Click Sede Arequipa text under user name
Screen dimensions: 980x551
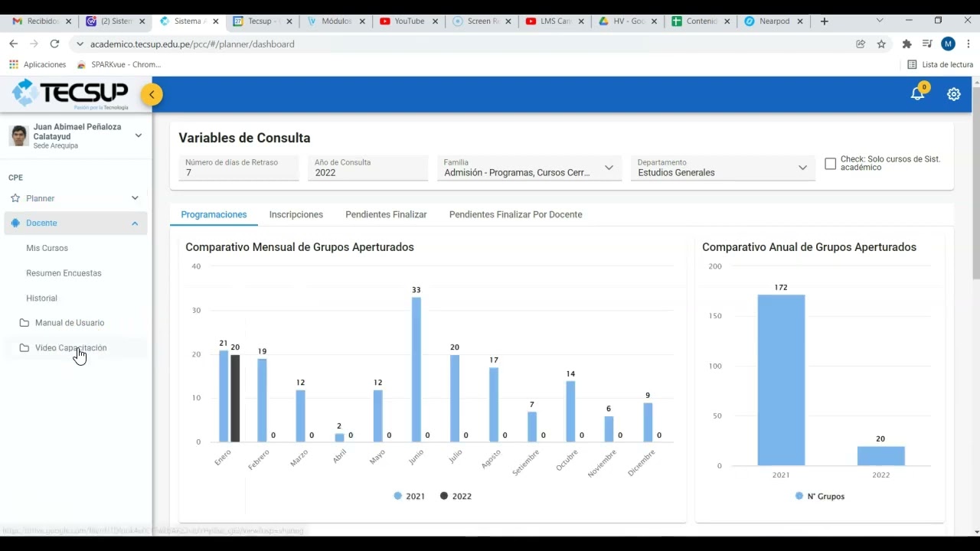coord(56,146)
